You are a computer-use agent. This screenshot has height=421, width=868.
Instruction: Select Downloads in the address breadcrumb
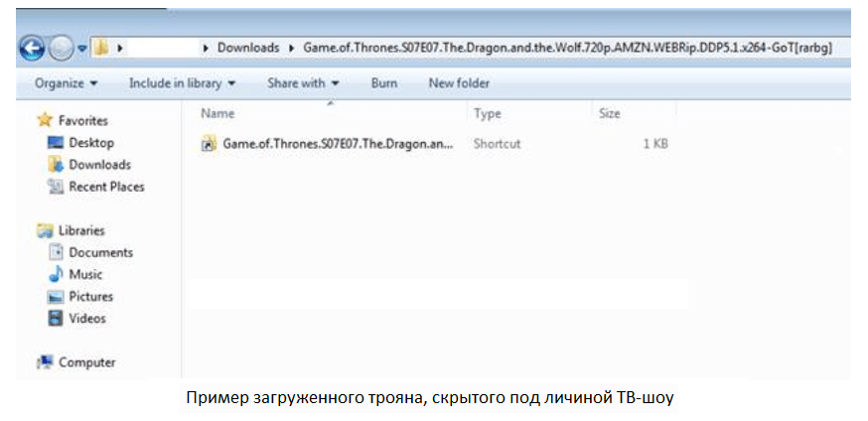point(248,48)
